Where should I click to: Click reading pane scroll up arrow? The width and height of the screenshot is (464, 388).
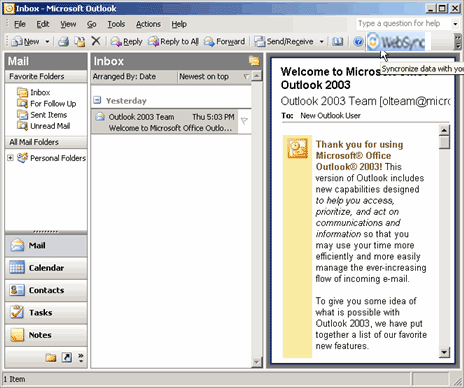[x=444, y=130]
